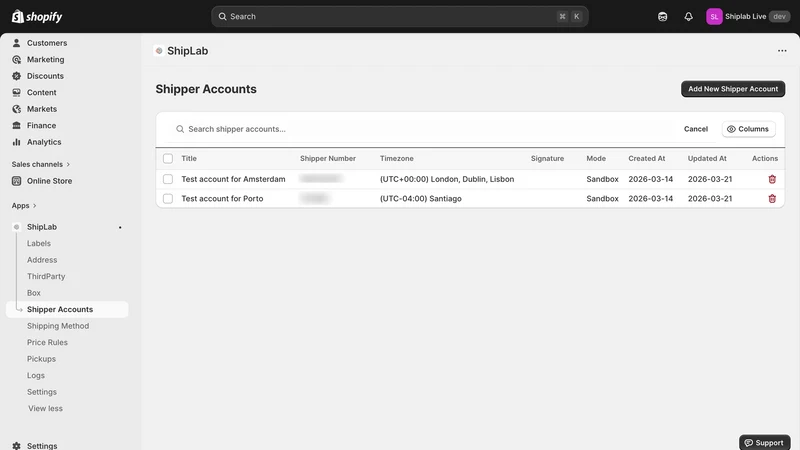Open the ThirdParty page
The width and height of the screenshot is (800, 450).
pyautogui.click(x=46, y=277)
